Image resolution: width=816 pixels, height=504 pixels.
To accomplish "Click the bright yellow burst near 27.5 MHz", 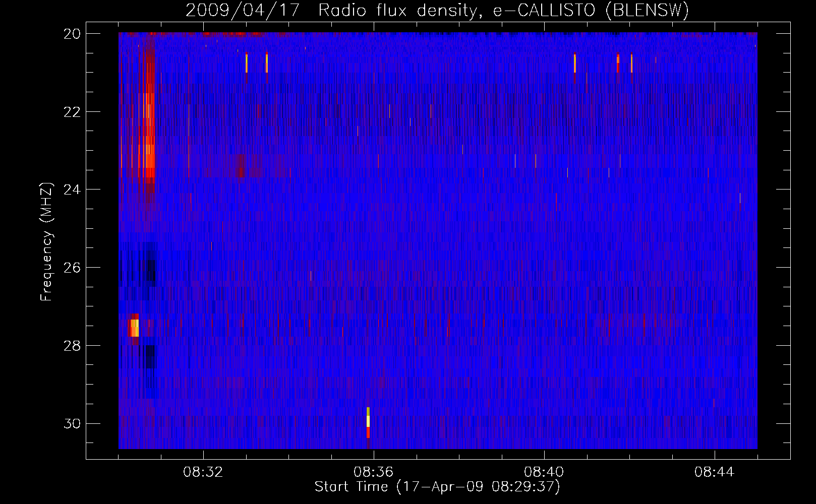I will pos(134,328).
